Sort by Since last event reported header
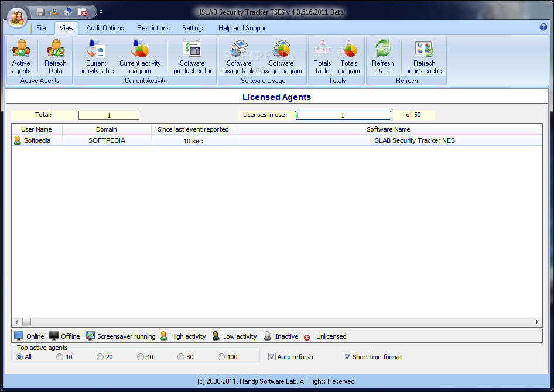This screenshot has height=392, width=554. pyautogui.click(x=193, y=129)
